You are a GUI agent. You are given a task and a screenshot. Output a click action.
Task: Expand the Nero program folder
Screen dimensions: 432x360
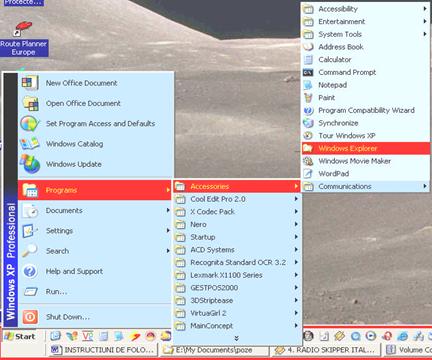coord(237,224)
